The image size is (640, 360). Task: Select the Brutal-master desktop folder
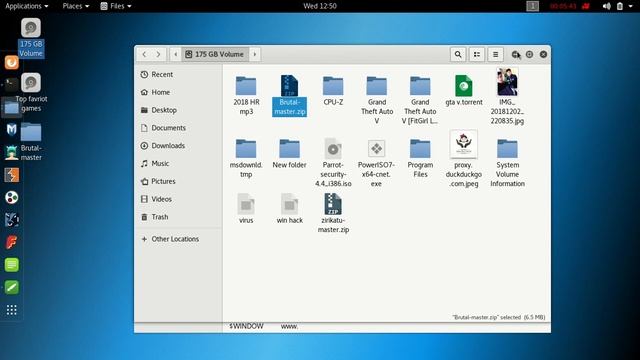31,142
